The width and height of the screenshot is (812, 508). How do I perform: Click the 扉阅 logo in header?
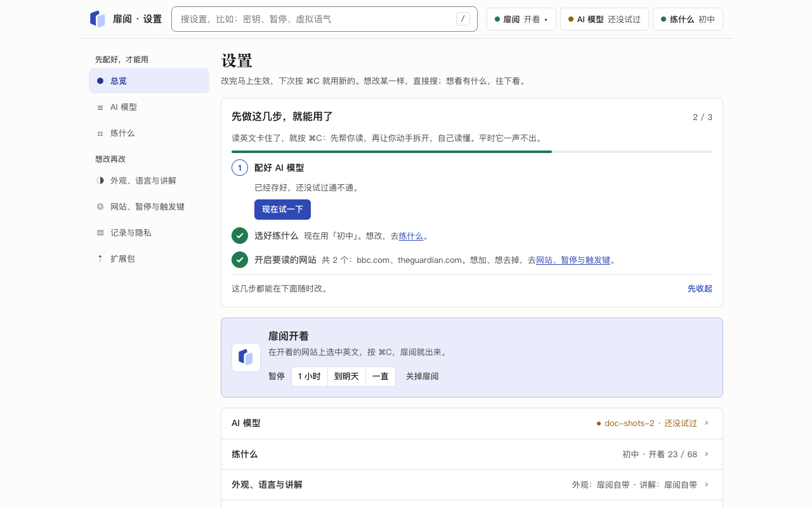click(x=97, y=19)
